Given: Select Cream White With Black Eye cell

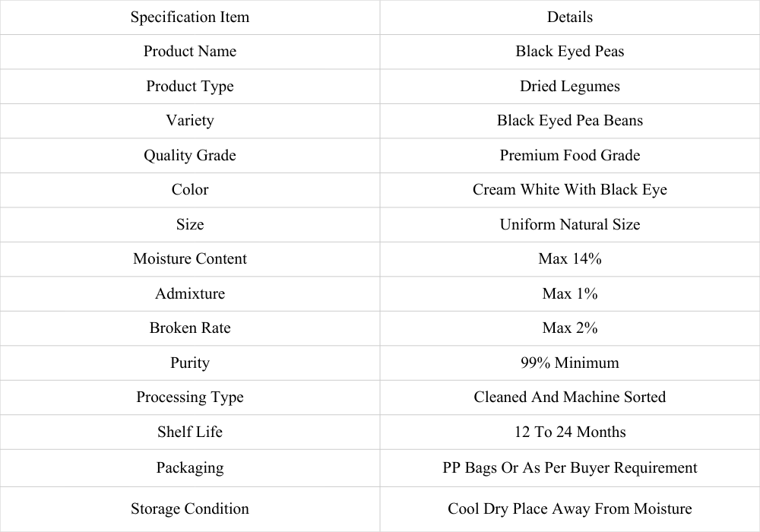Looking at the screenshot, I should 569,190.
